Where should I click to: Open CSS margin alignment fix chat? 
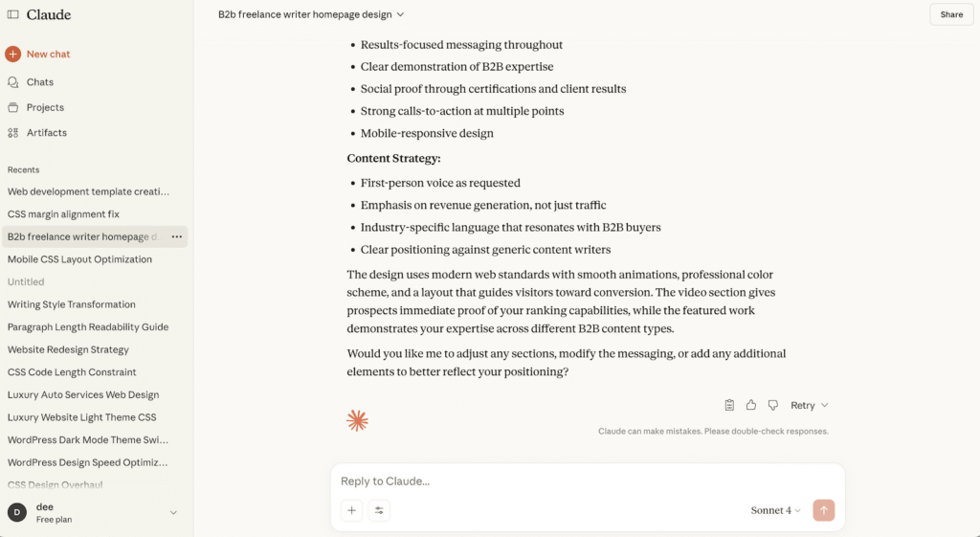pos(63,214)
